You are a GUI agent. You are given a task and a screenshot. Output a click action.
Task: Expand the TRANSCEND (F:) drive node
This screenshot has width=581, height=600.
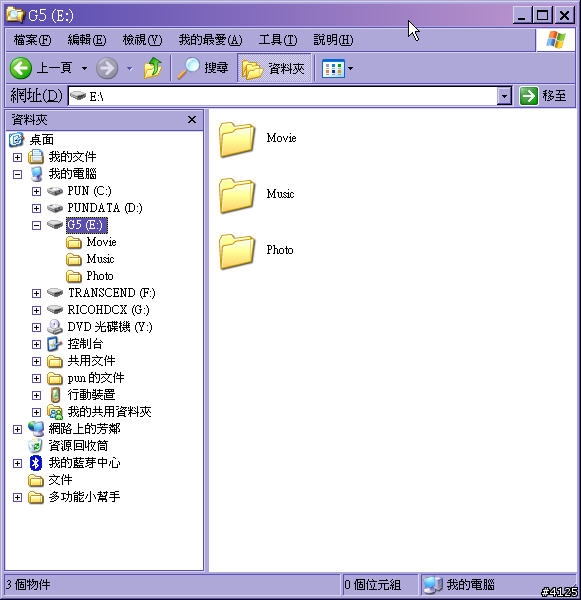(x=36, y=293)
